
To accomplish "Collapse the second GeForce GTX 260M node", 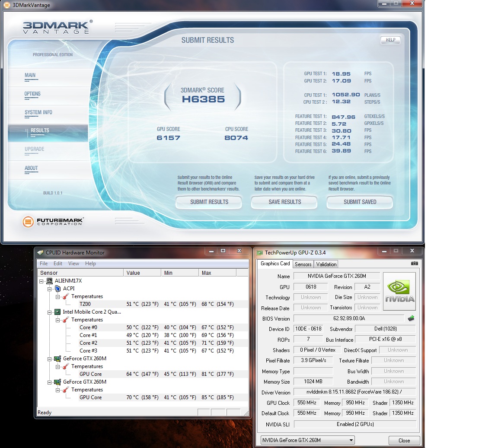I will pyautogui.click(x=50, y=382).
